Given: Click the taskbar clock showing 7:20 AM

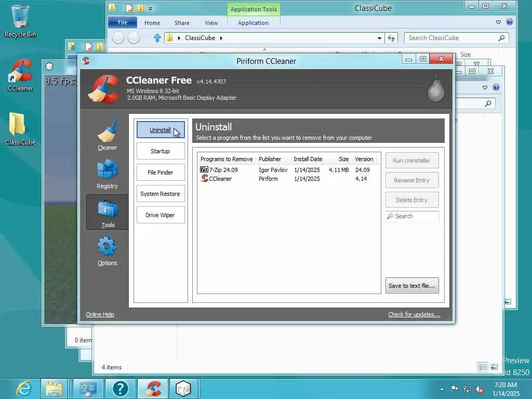Looking at the screenshot, I should 506,389.
